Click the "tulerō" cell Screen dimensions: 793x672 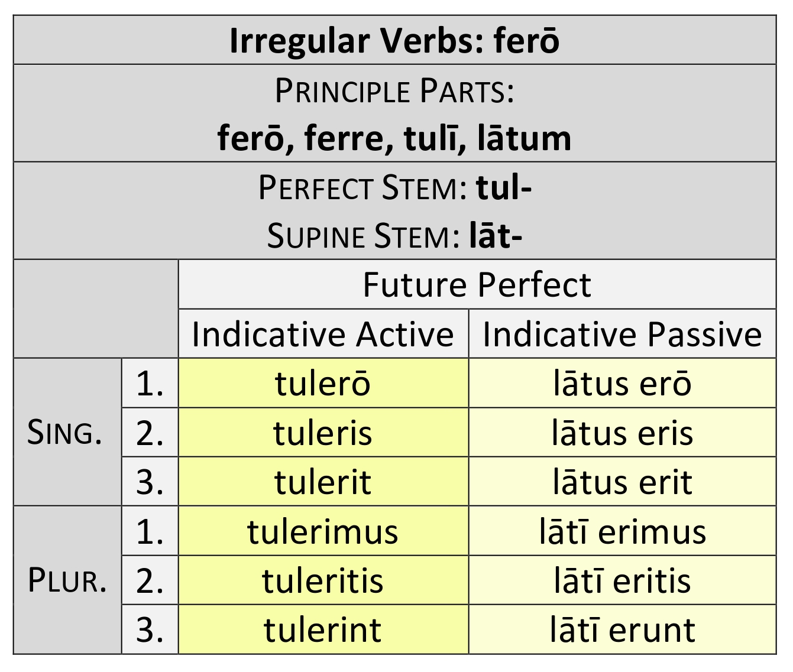(x=323, y=384)
